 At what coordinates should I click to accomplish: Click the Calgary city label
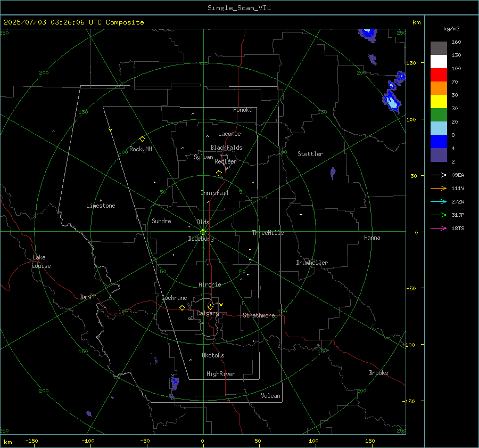pyautogui.click(x=208, y=313)
